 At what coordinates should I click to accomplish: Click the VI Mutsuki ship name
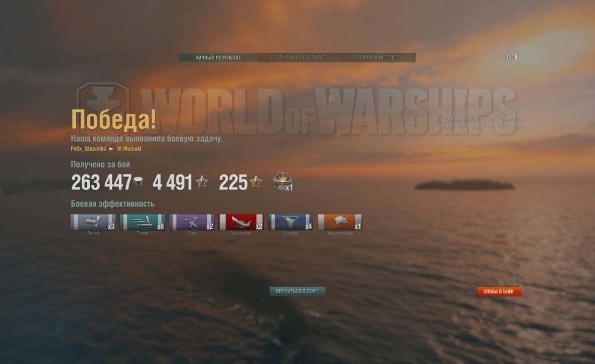(129, 149)
